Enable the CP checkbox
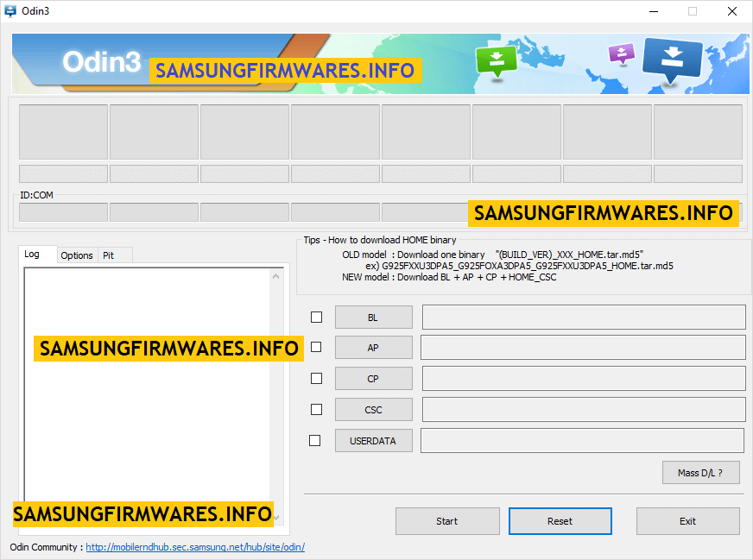This screenshot has height=560, width=753. click(x=316, y=379)
